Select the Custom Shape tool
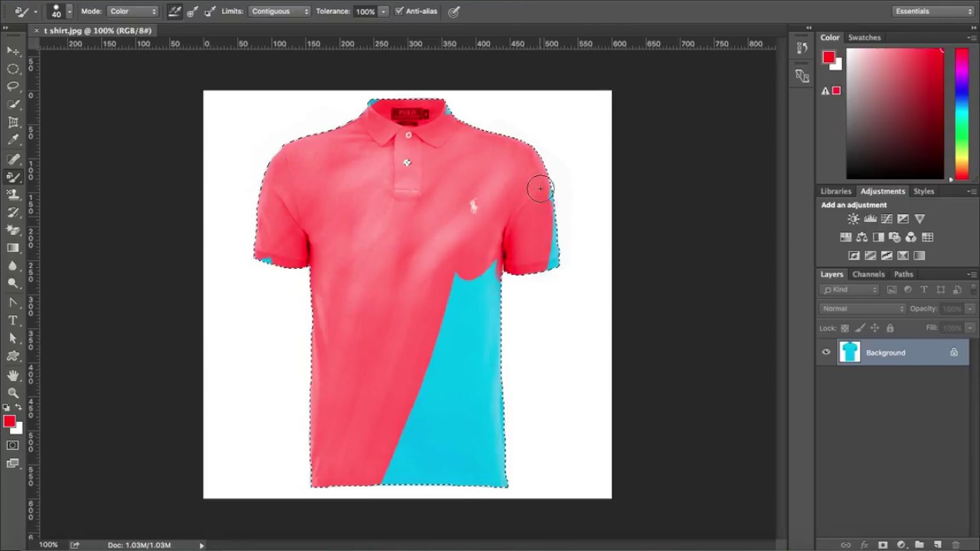Viewport: 980px width, 551px height. point(13,356)
